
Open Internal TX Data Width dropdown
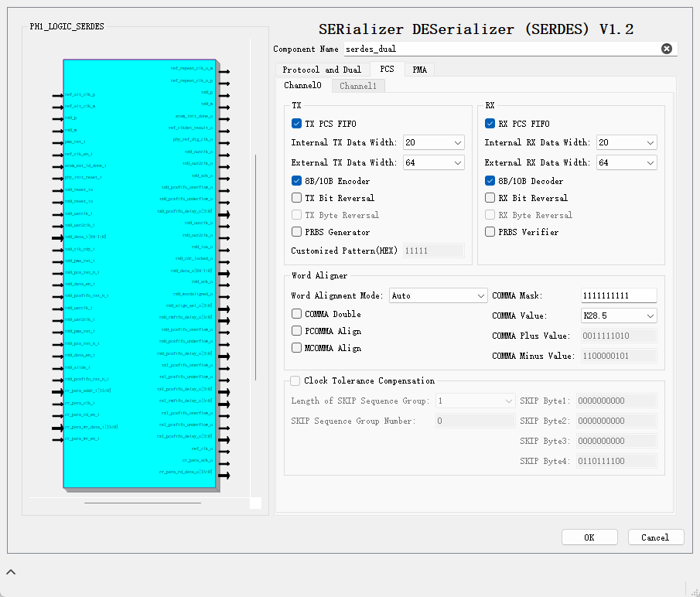(433, 142)
